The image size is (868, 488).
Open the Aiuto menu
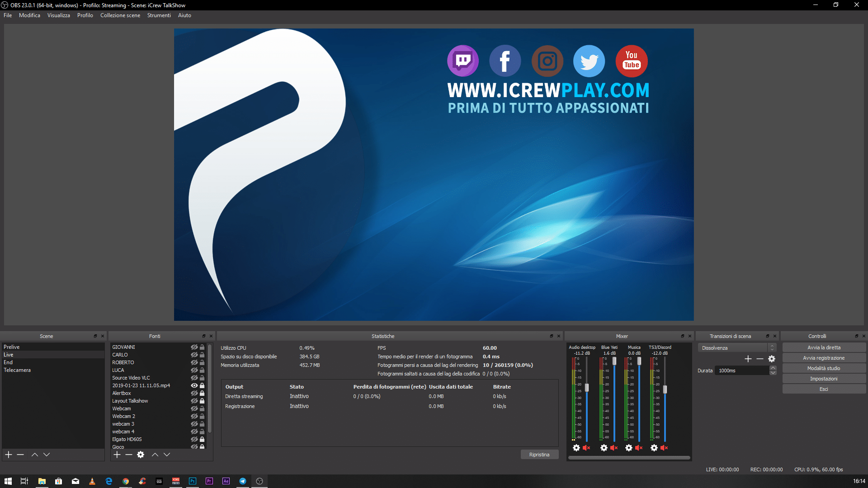(x=184, y=15)
